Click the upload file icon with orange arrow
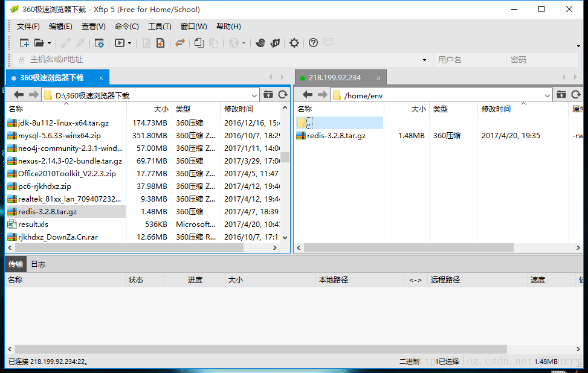 coord(161,43)
